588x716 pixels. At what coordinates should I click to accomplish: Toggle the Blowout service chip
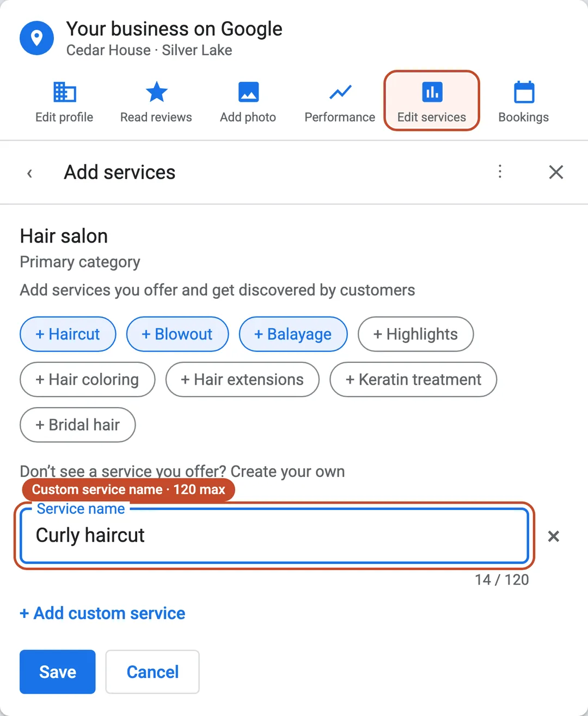[177, 334]
